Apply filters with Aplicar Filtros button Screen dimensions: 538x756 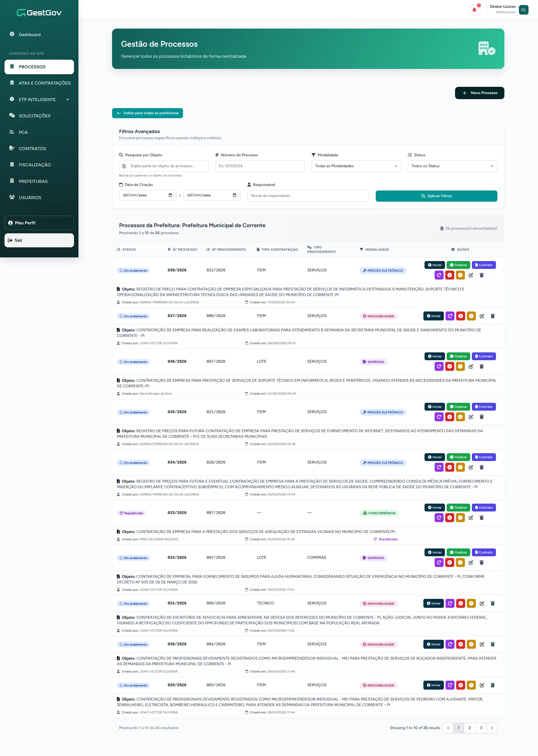tap(436, 196)
